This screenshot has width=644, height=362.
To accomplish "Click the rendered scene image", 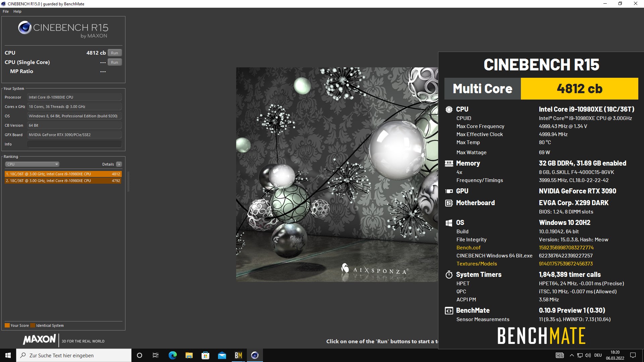I will click(x=337, y=174).
